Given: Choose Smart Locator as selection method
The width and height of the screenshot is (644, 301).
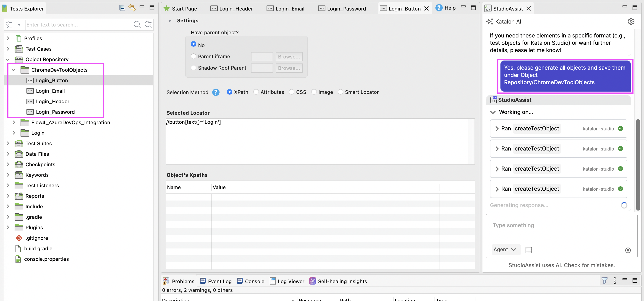Looking at the screenshot, I should (x=340, y=92).
